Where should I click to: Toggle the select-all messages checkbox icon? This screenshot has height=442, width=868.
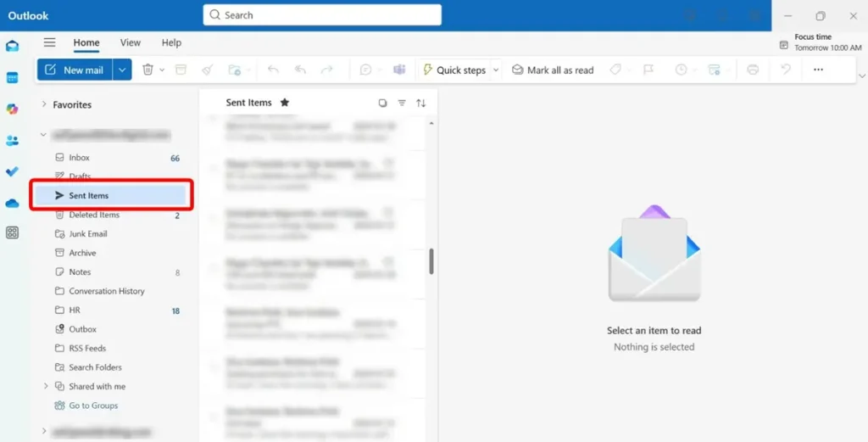(382, 104)
